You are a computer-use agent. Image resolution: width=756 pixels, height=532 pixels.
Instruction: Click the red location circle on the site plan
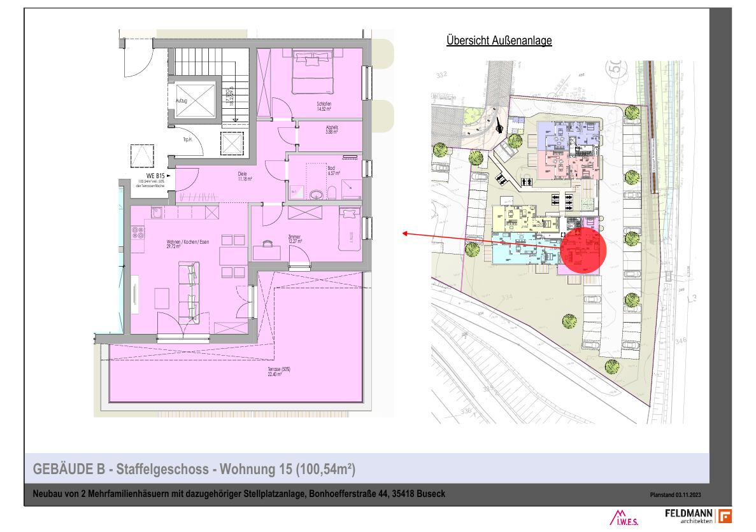pos(583,251)
